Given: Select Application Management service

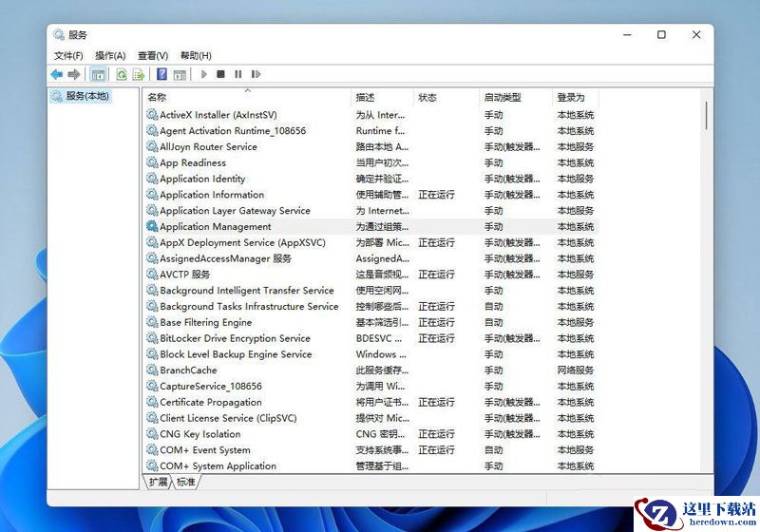Looking at the screenshot, I should pos(370,227).
